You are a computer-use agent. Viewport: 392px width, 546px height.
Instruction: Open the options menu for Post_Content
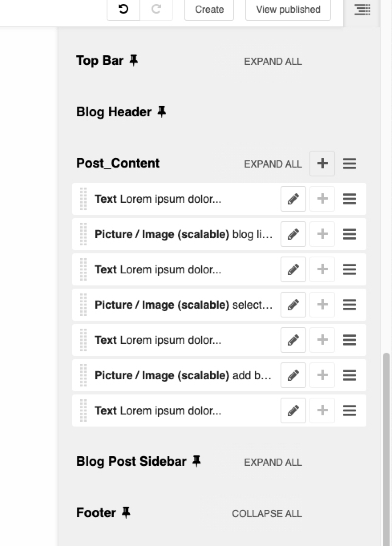click(x=349, y=163)
